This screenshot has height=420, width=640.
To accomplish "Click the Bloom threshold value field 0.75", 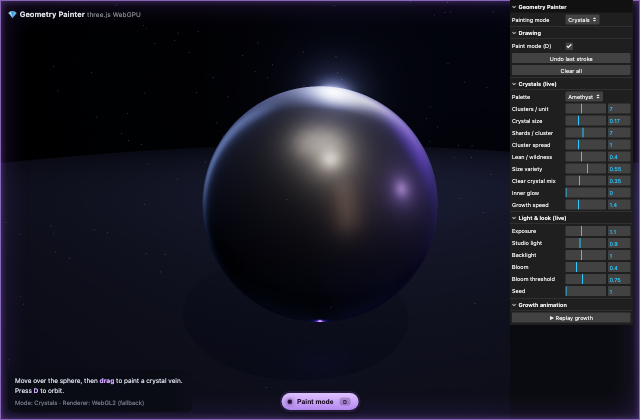I will [x=619, y=279].
